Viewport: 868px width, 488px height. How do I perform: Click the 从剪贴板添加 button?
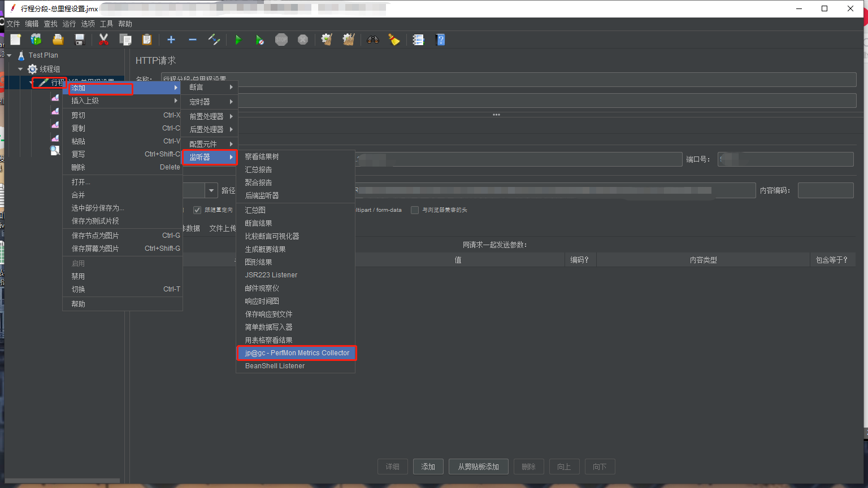478,467
